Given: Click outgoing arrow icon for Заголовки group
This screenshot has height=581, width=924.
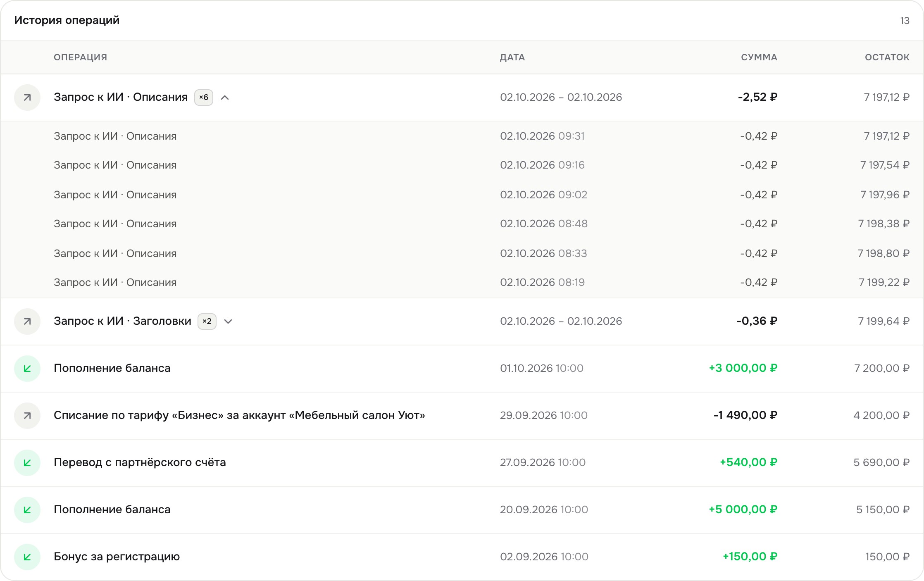Looking at the screenshot, I should (x=27, y=321).
